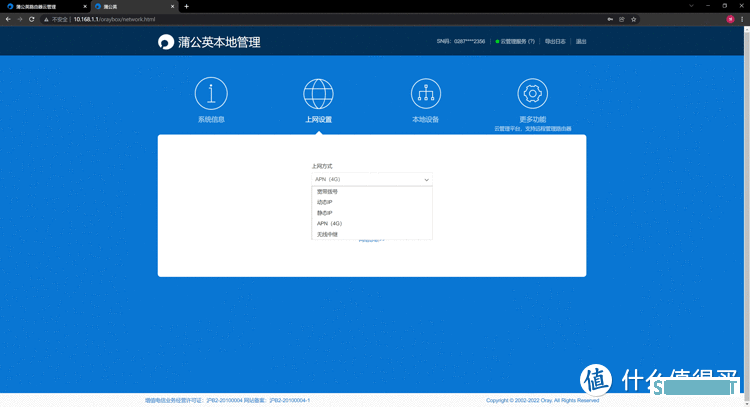Click 退出 to log out

click(581, 42)
